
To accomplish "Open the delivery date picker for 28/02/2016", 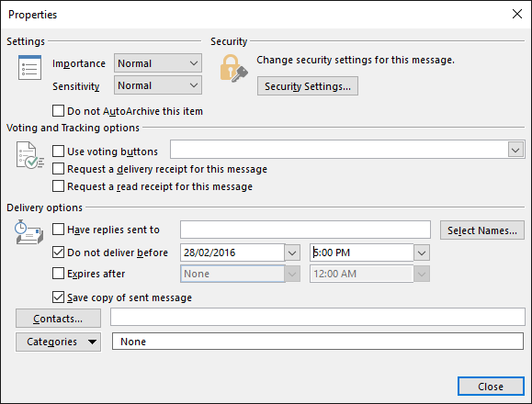I will (292, 252).
